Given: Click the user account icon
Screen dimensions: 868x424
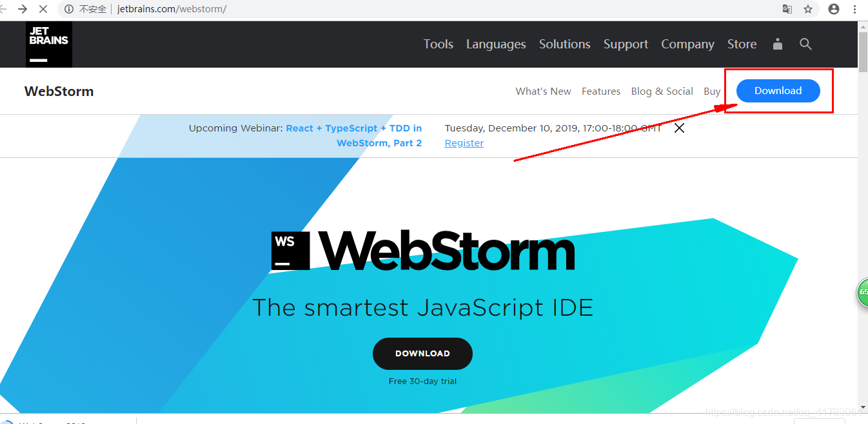Looking at the screenshot, I should click(x=777, y=44).
